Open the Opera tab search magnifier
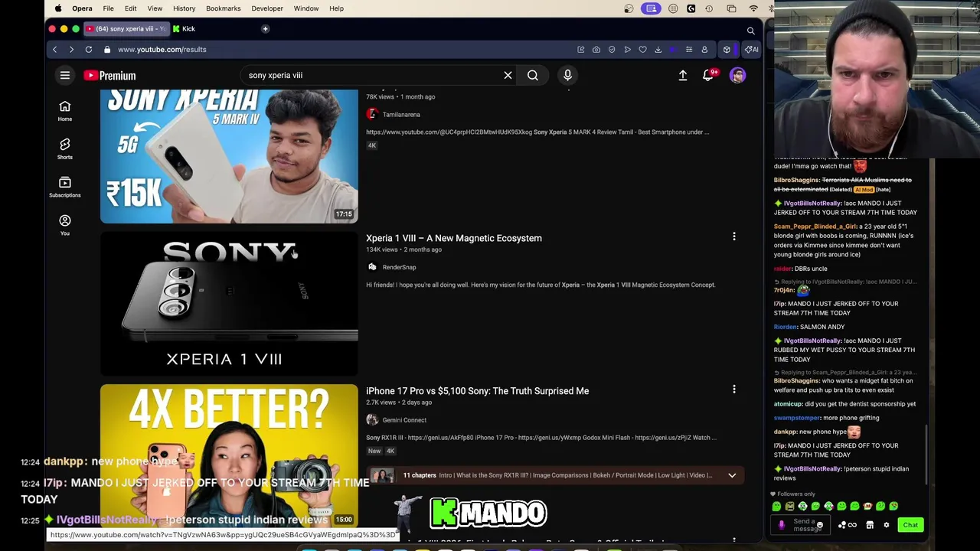Image resolution: width=980 pixels, height=551 pixels. click(x=750, y=31)
